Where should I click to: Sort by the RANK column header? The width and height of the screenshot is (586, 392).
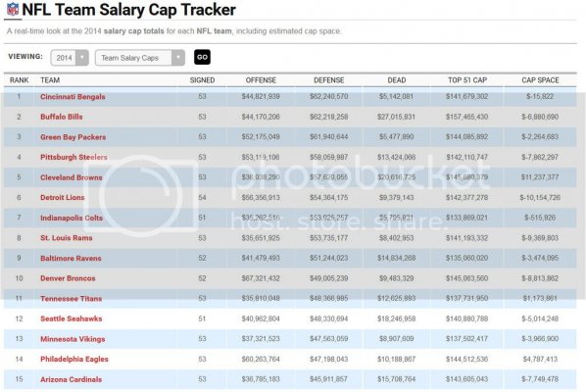19,80
